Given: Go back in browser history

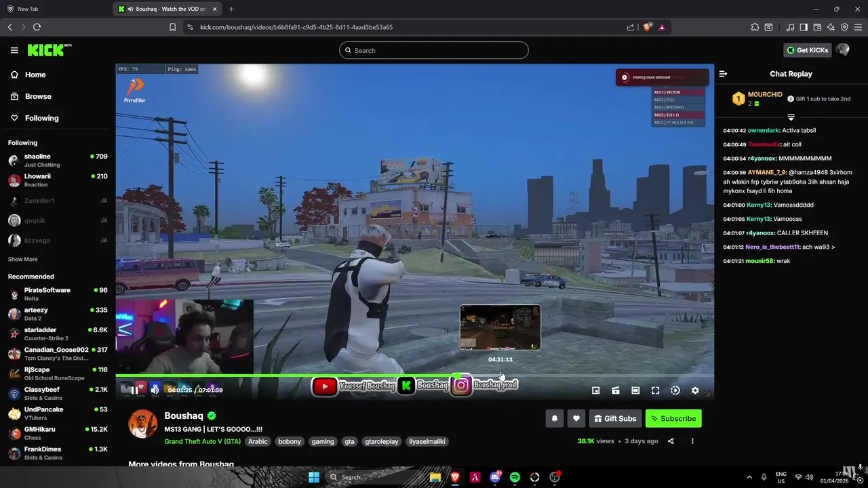Looking at the screenshot, I should (9, 27).
